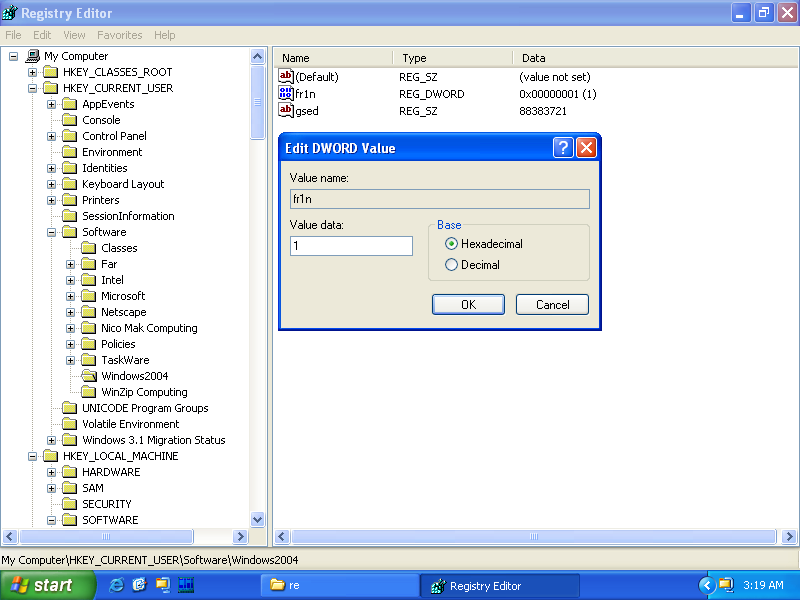Select the Netscape folder icon
This screenshot has height=600, width=800.
click(89, 312)
